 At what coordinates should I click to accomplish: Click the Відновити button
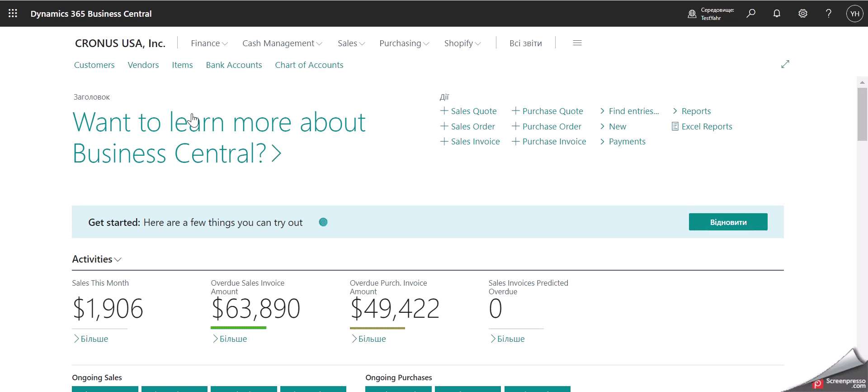tap(728, 222)
